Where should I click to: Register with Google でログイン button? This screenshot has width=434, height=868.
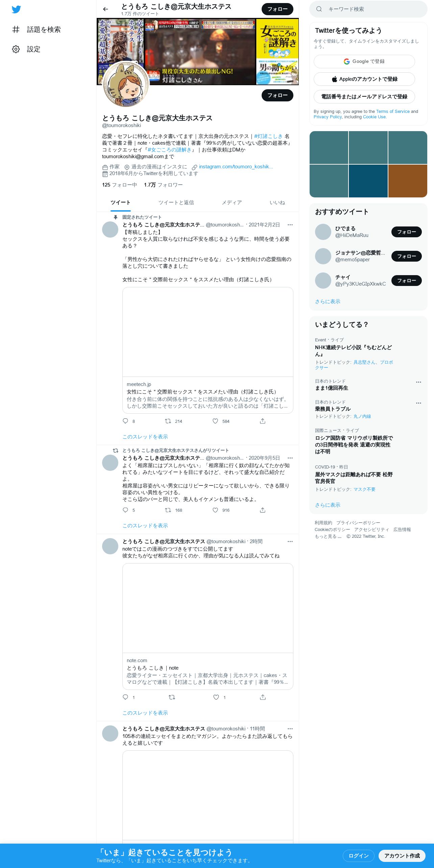[x=364, y=62]
